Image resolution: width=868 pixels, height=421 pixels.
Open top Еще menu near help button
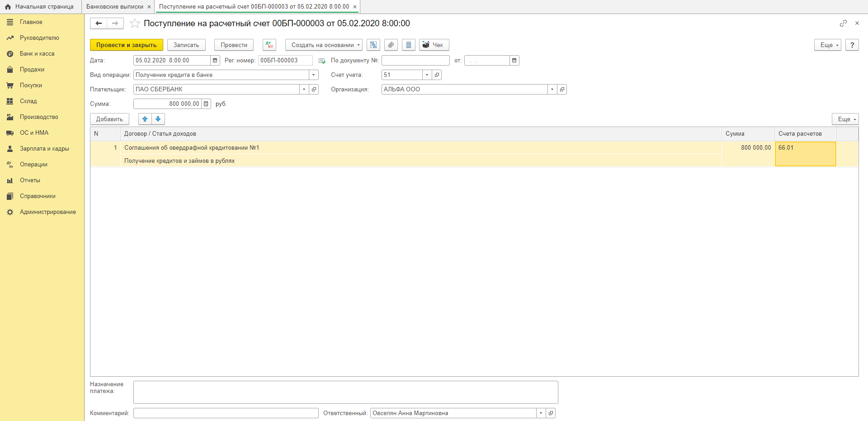(828, 45)
